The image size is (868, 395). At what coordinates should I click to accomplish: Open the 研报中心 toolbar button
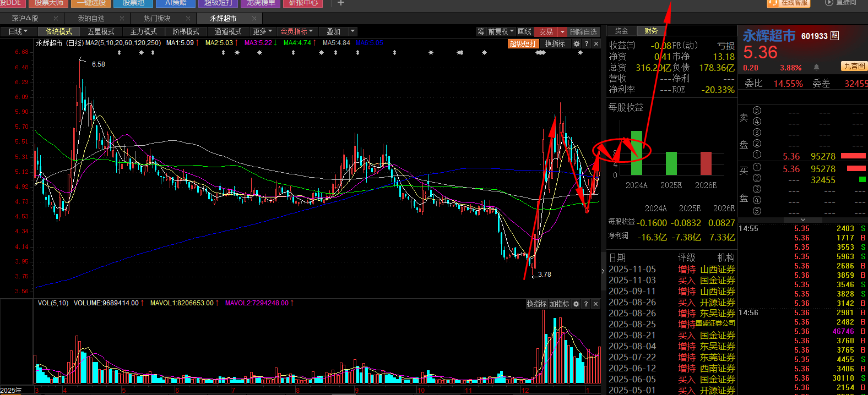[303, 3]
